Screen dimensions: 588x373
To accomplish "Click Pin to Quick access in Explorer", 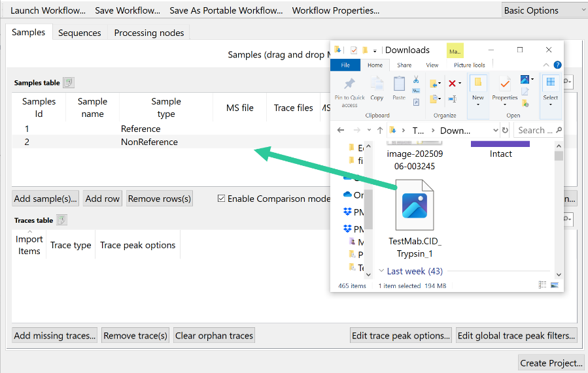I will coord(349,93).
